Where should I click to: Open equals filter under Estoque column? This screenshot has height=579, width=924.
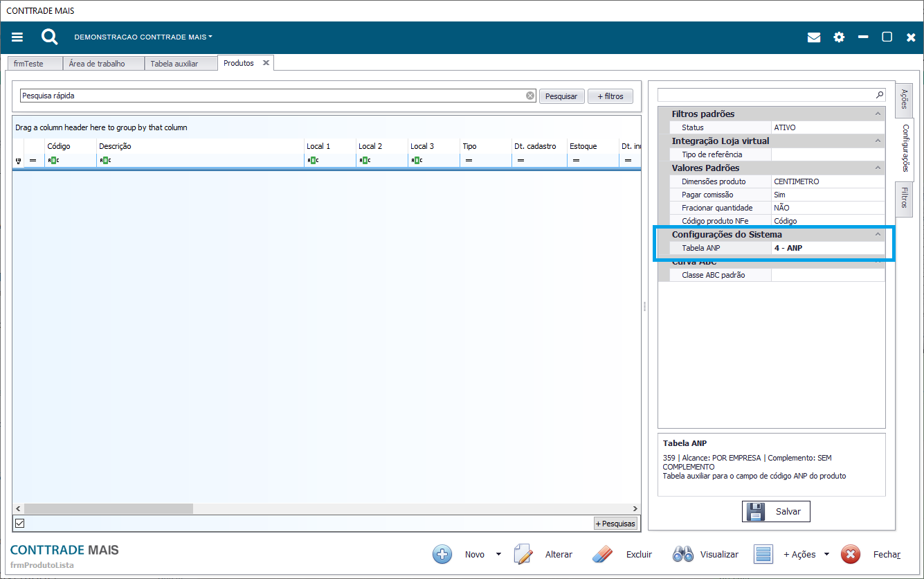[x=576, y=161]
